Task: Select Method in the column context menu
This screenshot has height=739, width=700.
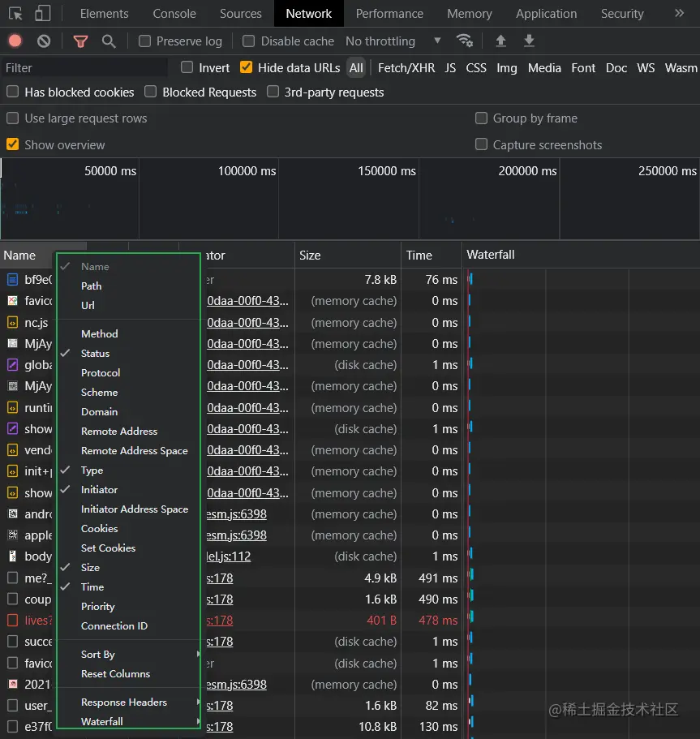Action: click(100, 334)
